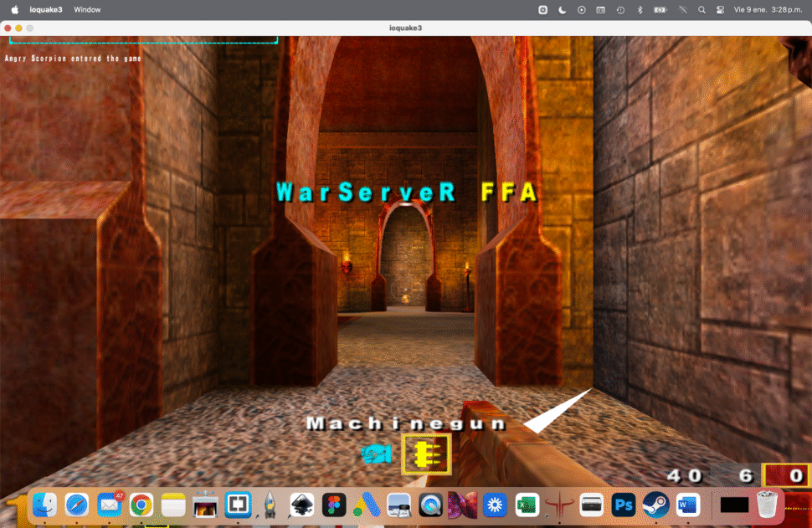The image size is (812, 528).
Task: Open the date and time dropdown
Action: tap(767, 9)
